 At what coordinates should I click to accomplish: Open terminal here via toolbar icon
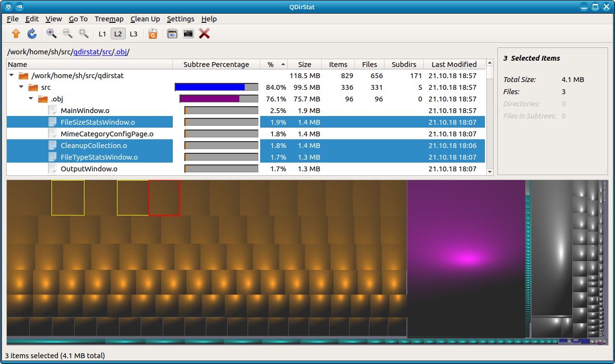[x=188, y=33]
